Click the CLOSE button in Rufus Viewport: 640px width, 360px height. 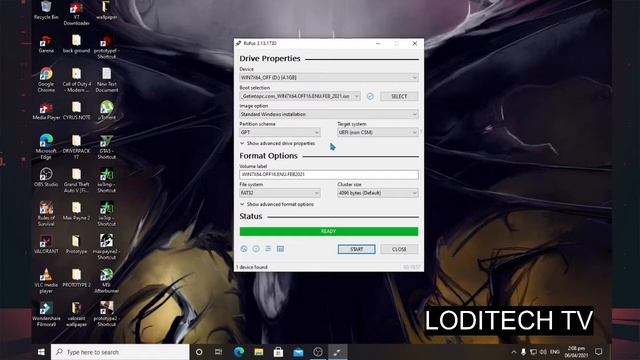(x=399, y=249)
